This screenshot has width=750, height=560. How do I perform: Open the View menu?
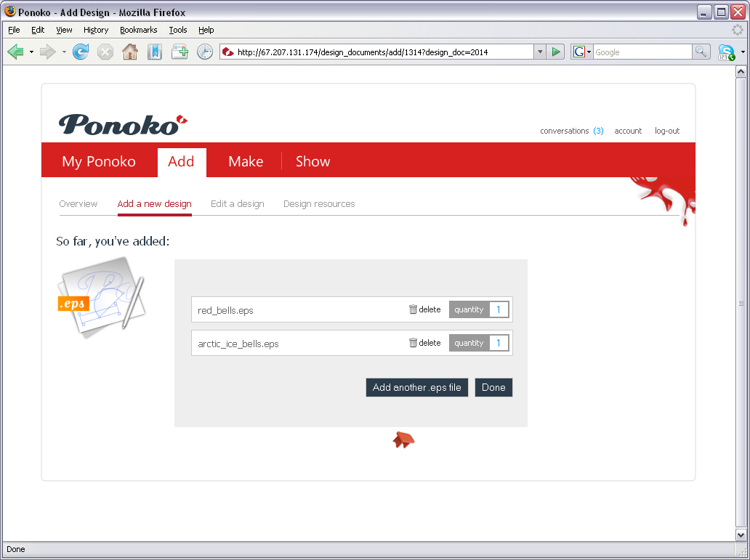tap(64, 30)
